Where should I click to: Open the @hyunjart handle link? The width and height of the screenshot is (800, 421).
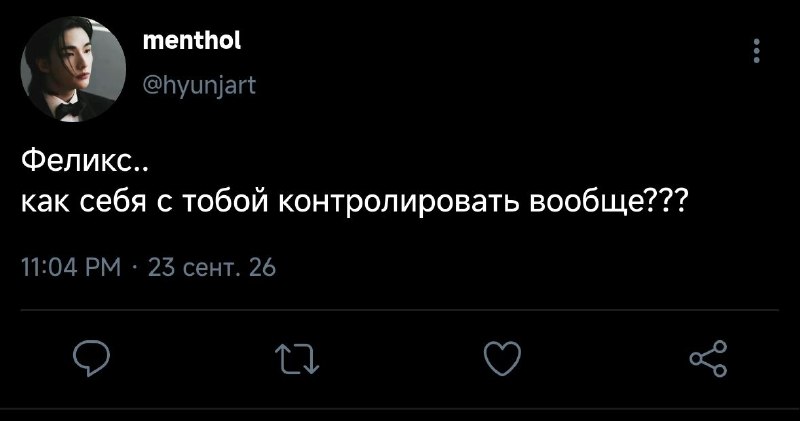coord(199,86)
